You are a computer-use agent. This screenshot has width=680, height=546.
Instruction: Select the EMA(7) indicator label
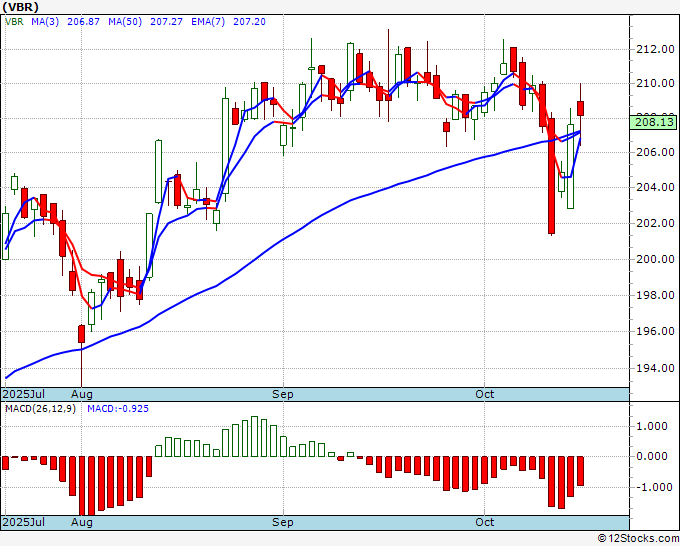tap(208, 22)
